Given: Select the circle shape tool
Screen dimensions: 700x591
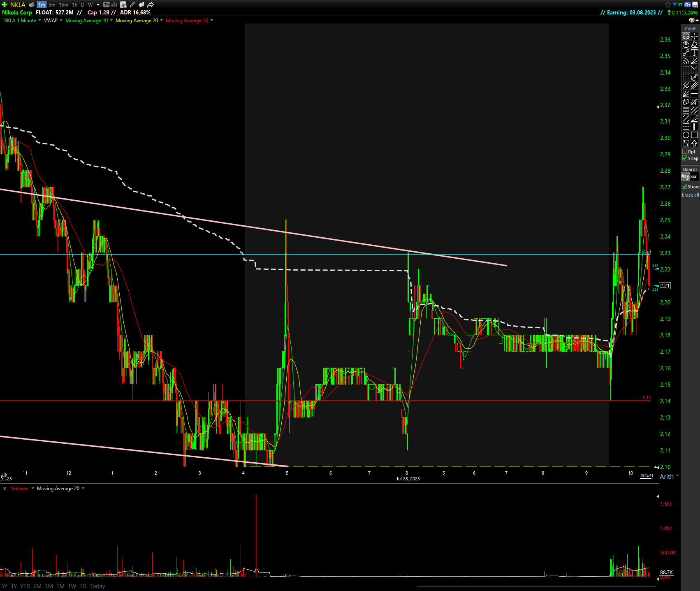Looking at the screenshot, I should (x=686, y=135).
